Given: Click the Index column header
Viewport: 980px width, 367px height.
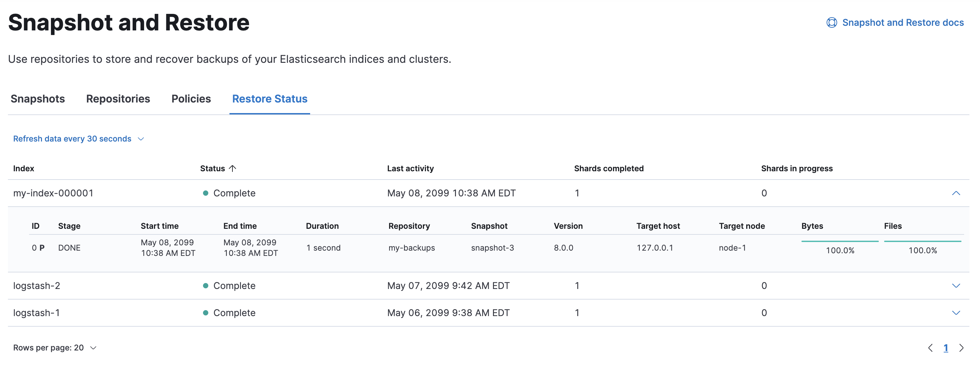Looking at the screenshot, I should [x=23, y=169].
